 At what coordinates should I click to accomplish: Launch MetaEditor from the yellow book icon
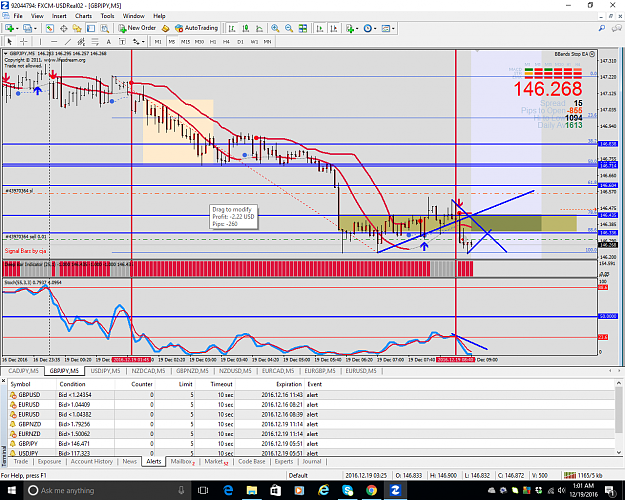pos(165,28)
